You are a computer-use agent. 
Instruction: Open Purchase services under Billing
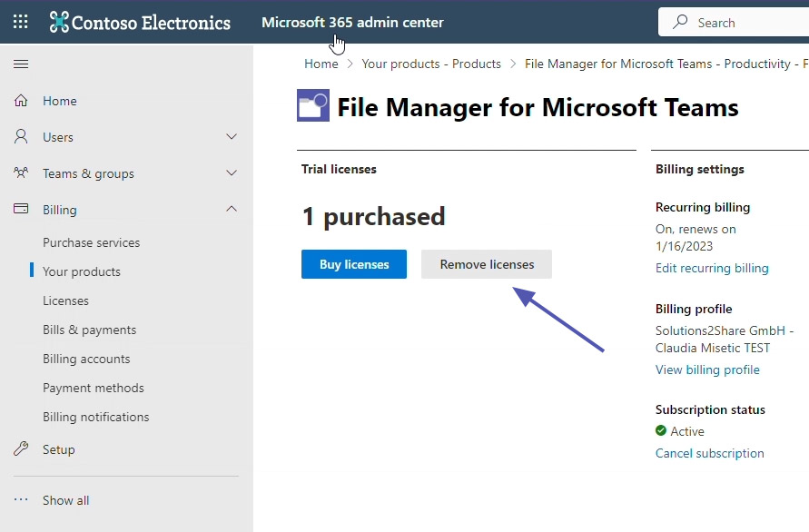(92, 242)
